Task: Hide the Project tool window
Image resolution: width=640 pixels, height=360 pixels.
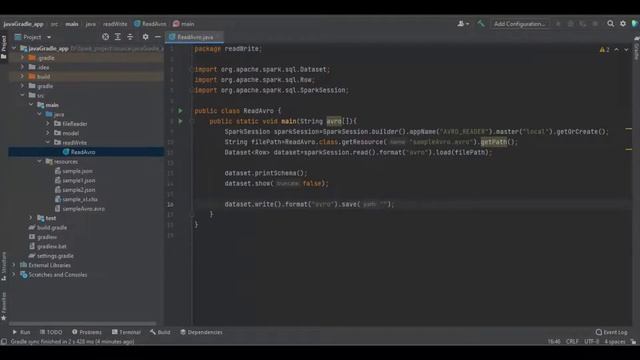Action: pyautogui.click(x=158, y=37)
